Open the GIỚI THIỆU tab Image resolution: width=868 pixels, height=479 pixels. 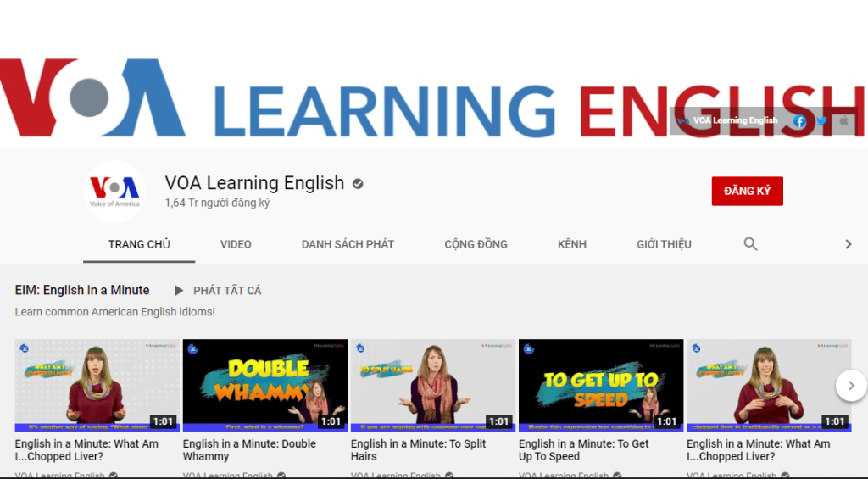tap(664, 244)
